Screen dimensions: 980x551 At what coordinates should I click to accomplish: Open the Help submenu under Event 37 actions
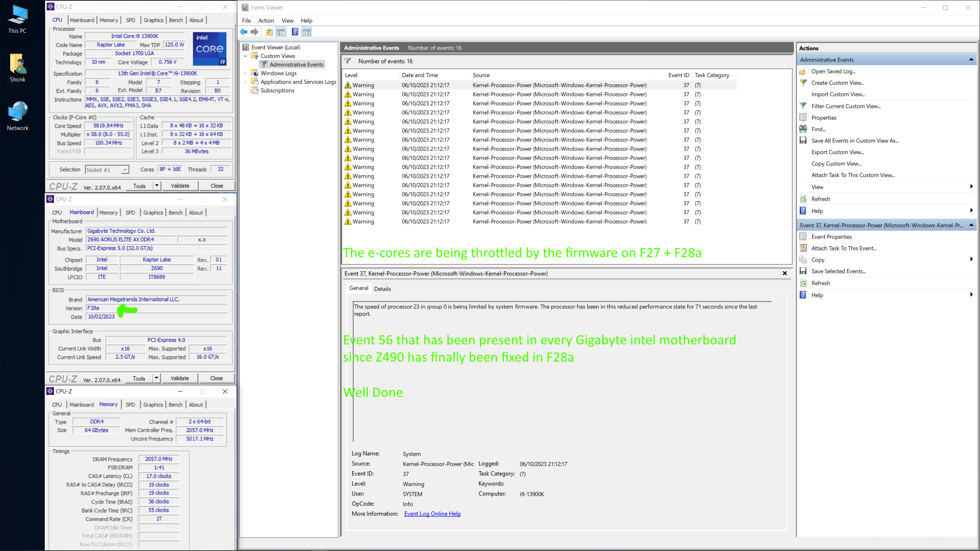pyautogui.click(x=971, y=295)
